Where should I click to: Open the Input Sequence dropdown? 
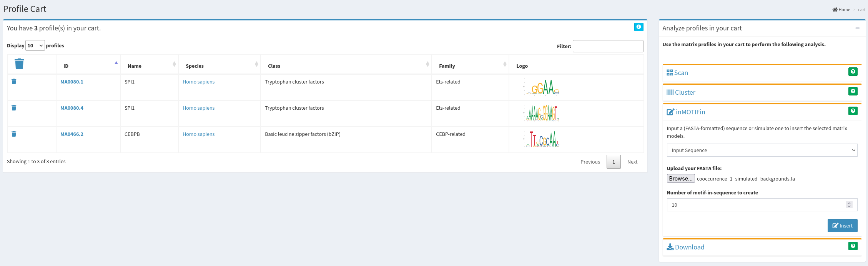pos(762,150)
